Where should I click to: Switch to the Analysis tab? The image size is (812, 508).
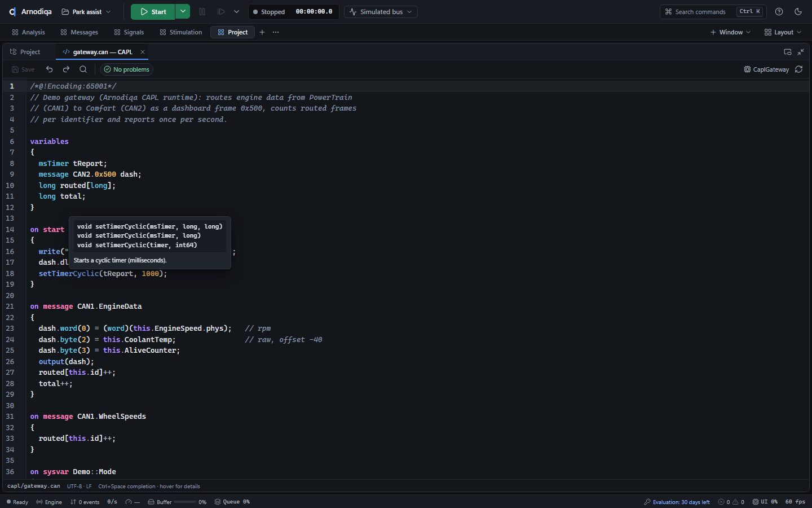point(28,32)
